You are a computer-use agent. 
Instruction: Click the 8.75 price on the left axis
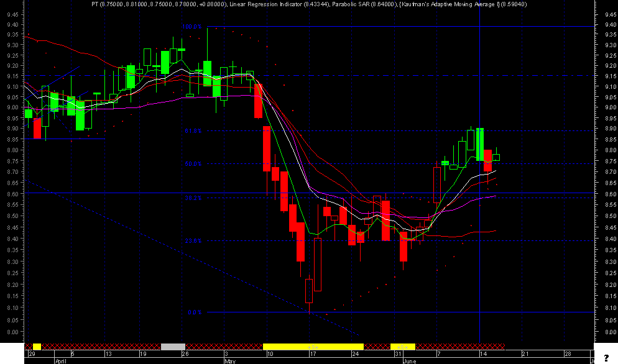click(12, 161)
